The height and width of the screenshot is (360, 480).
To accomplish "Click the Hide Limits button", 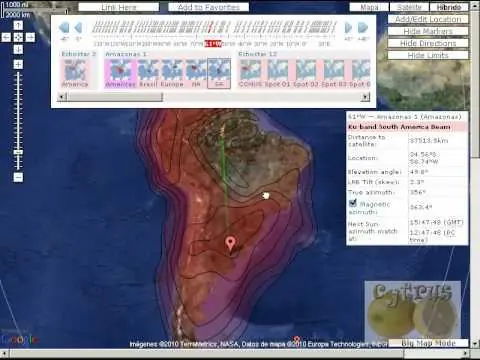I will click(428, 55).
